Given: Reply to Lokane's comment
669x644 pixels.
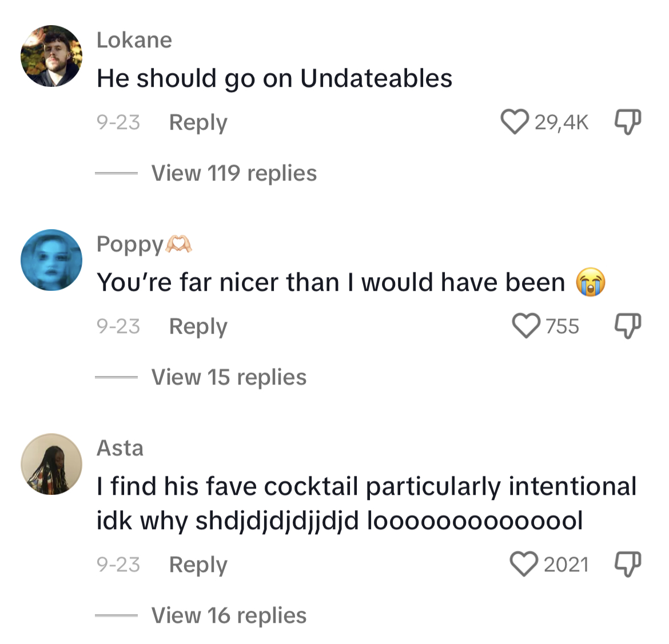Looking at the screenshot, I should pos(198,123).
